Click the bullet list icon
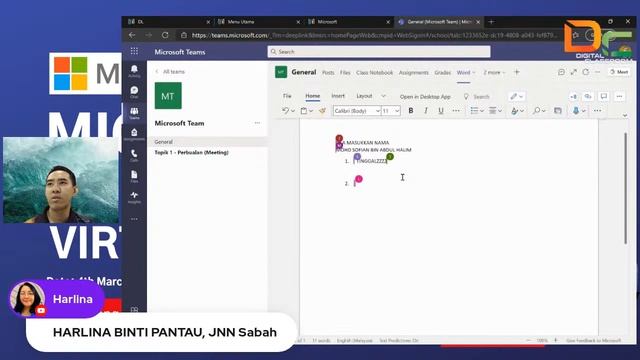The width and height of the screenshot is (640, 360). (474, 111)
